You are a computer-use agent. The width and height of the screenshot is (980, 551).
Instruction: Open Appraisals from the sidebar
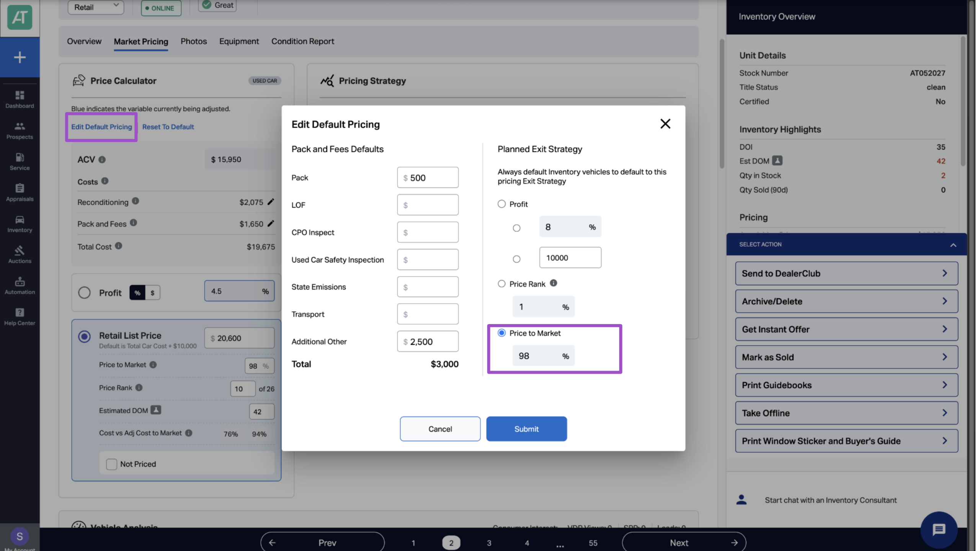click(20, 192)
